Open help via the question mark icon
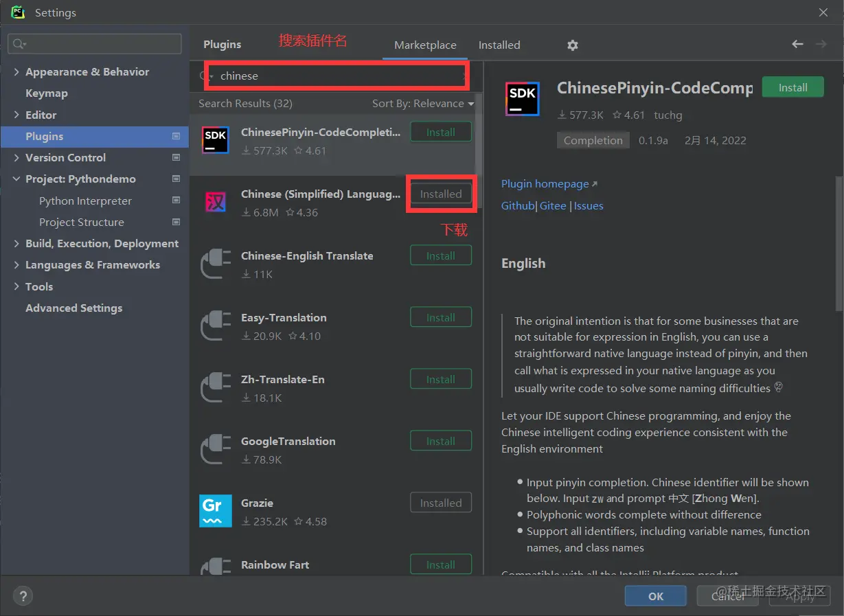Image resolution: width=844 pixels, height=616 pixels. click(23, 595)
